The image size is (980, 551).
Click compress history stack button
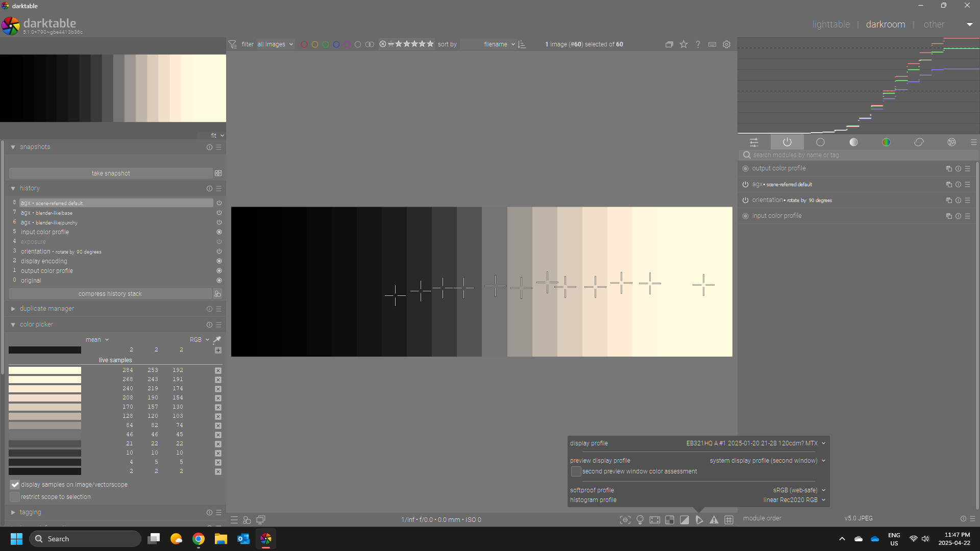[110, 294]
